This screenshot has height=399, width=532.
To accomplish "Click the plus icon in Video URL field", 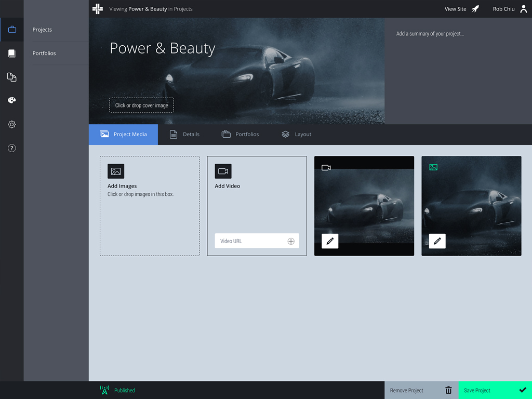I will click(x=291, y=241).
